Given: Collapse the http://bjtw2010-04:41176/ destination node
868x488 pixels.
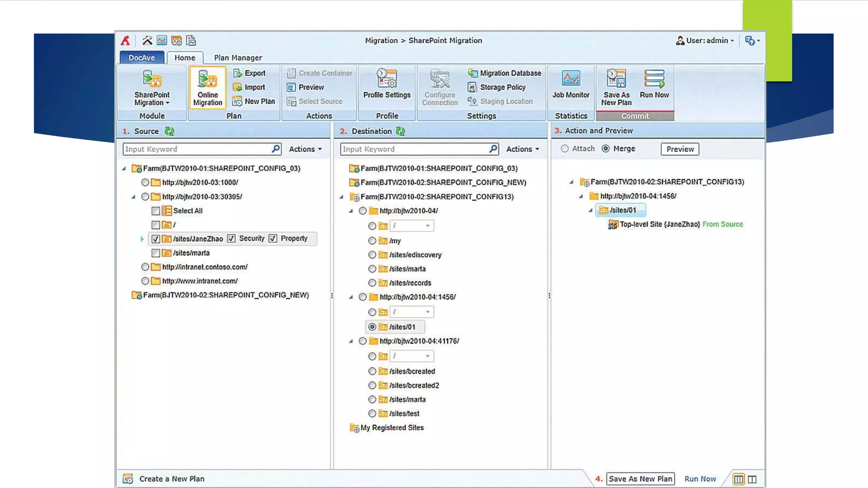Looking at the screenshot, I should coord(351,341).
